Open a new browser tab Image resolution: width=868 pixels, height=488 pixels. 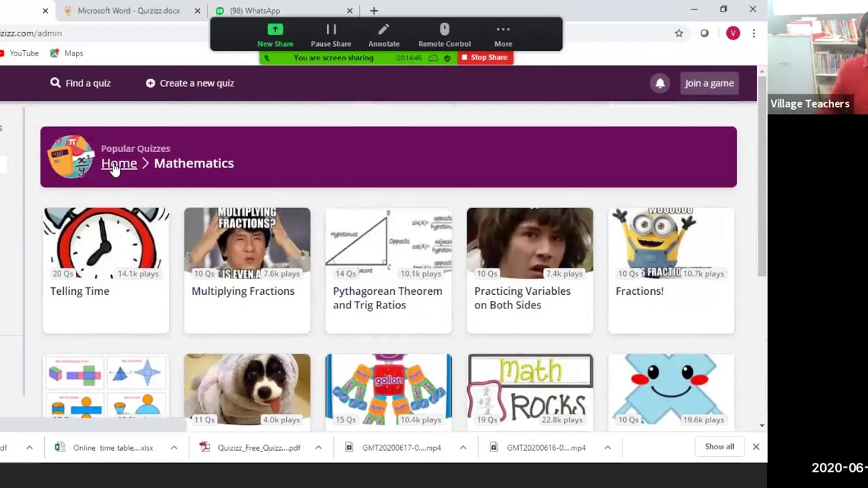pyautogui.click(x=374, y=10)
